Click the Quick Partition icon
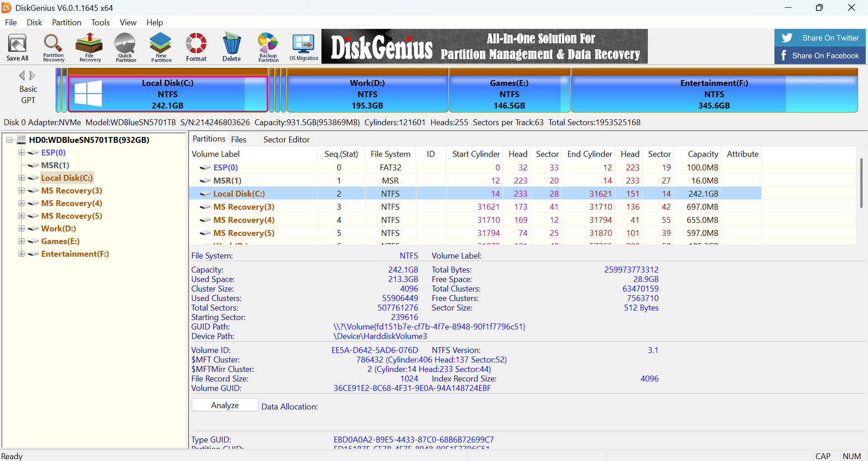 point(125,47)
